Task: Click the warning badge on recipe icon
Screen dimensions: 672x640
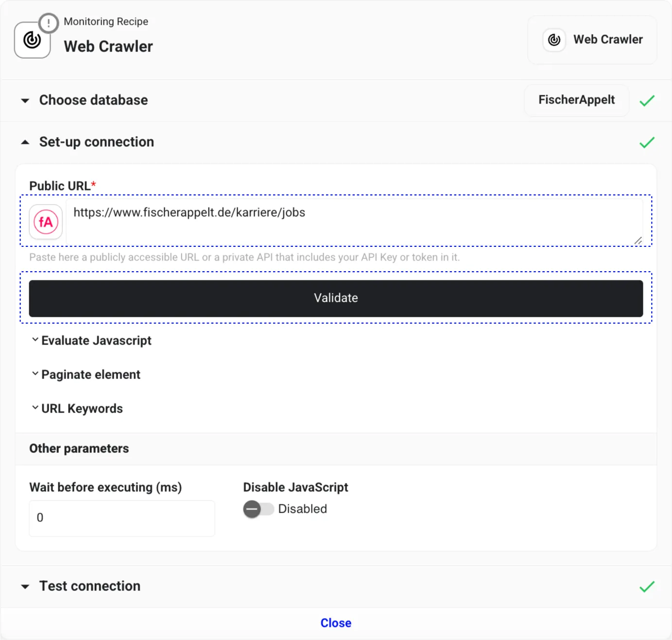Action: pyautogui.click(x=49, y=23)
